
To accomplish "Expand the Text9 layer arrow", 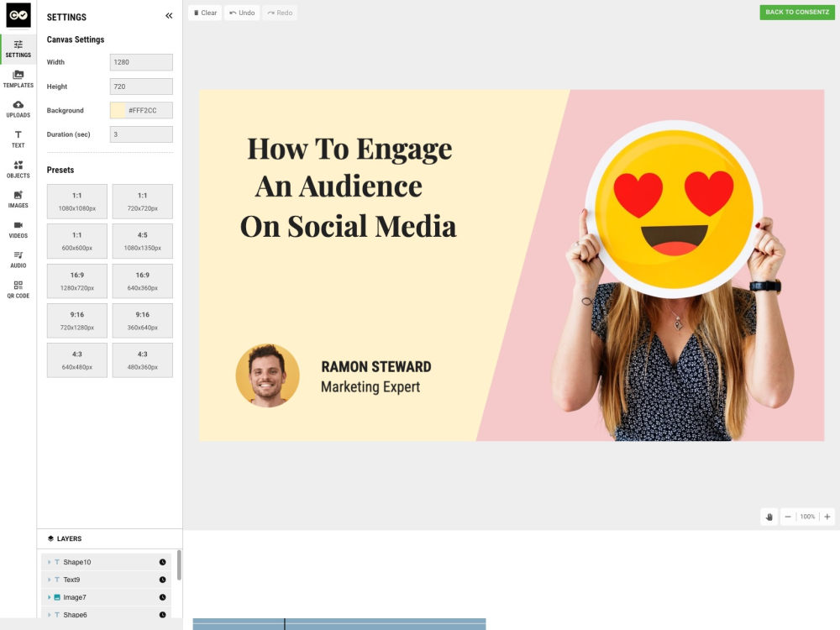I will pyautogui.click(x=49, y=580).
